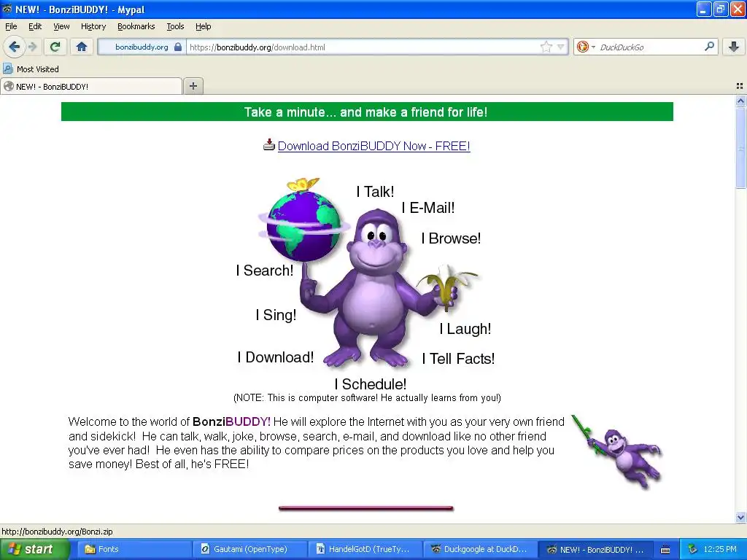Click the "I Sing!" text
The height and width of the screenshot is (560, 747).
pos(276,315)
